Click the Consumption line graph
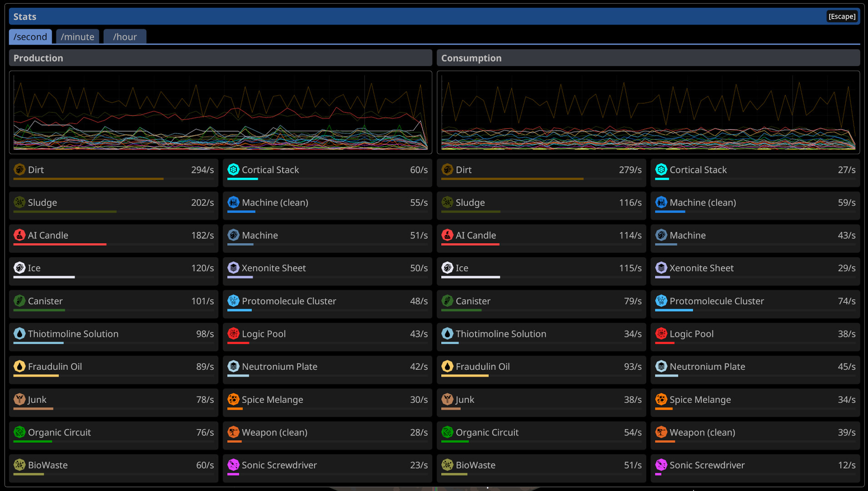This screenshot has width=868, height=491. pyautogui.click(x=648, y=112)
